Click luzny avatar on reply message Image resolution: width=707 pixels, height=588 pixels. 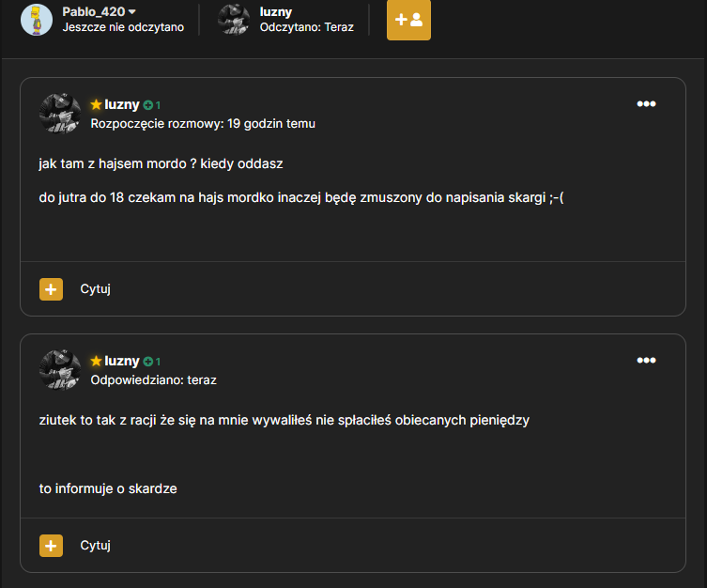(60, 370)
